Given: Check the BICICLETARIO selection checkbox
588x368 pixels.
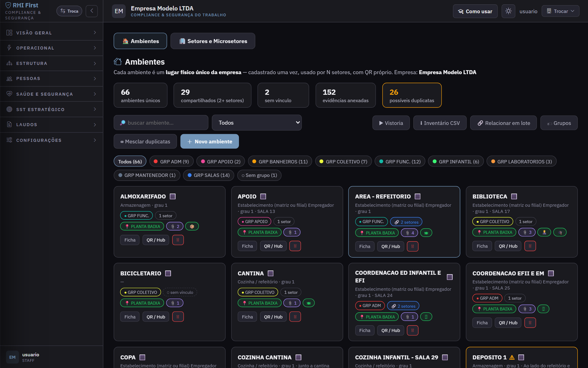Looking at the screenshot, I should click(168, 273).
